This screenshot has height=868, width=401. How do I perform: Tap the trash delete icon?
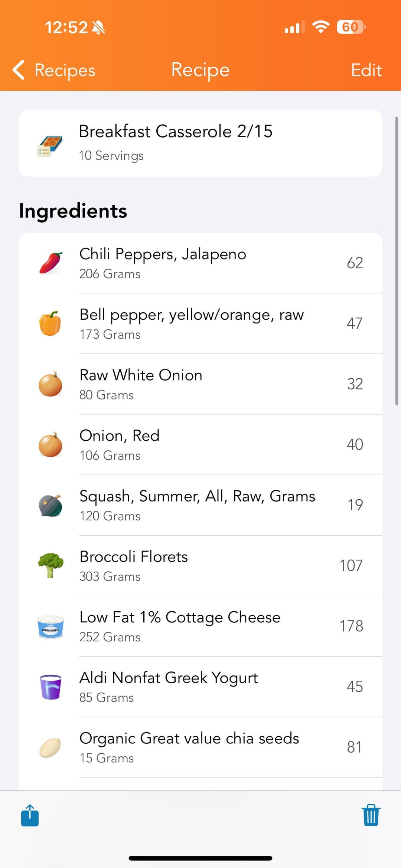(x=371, y=815)
